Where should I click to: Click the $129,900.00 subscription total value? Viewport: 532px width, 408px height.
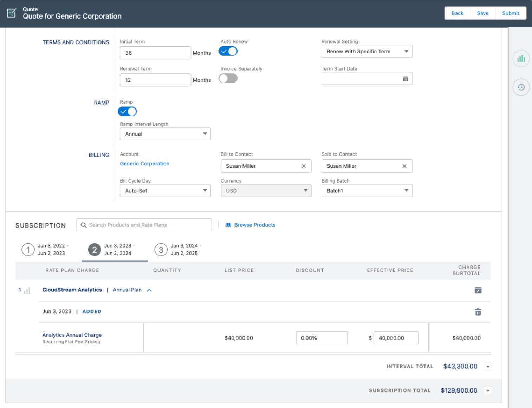click(459, 390)
